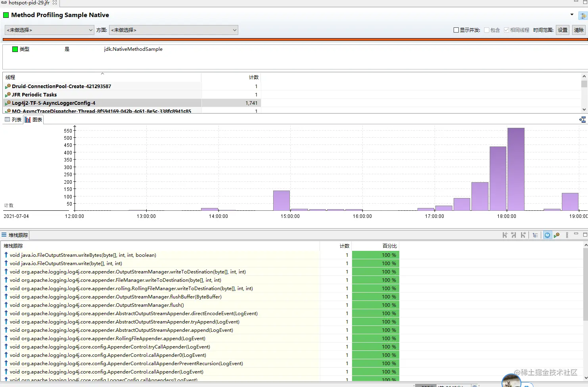The height and width of the screenshot is (387, 588).
Task: Open the page view menu arrow at top right
Action: (572, 15)
